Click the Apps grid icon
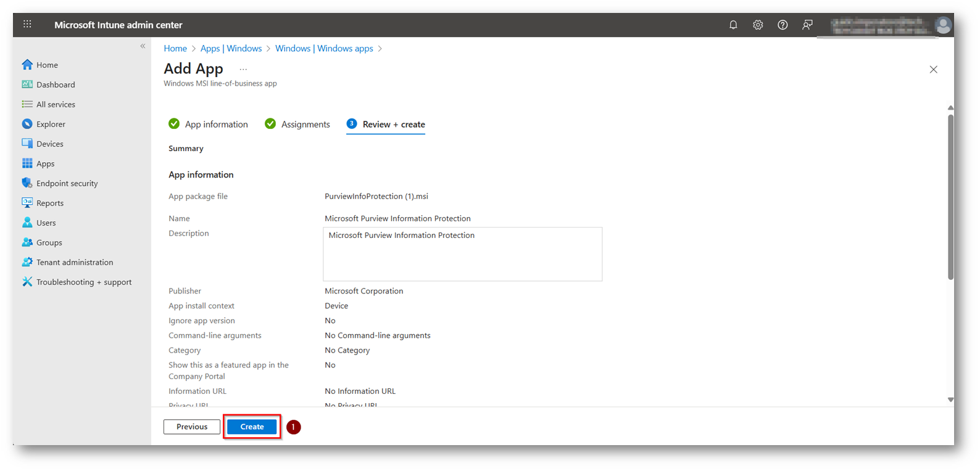The height and width of the screenshot is (471, 980). [x=27, y=163]
